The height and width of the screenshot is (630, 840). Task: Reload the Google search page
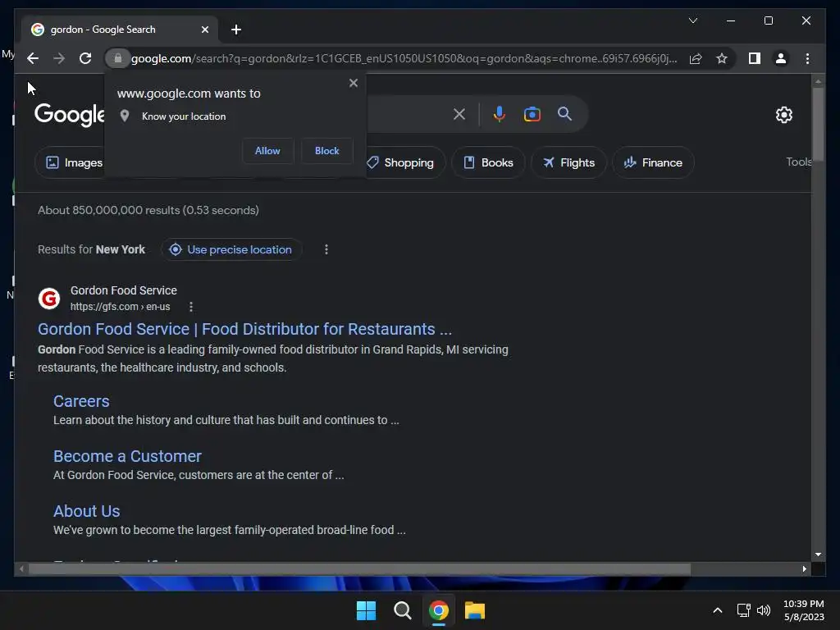pos(85,58)
